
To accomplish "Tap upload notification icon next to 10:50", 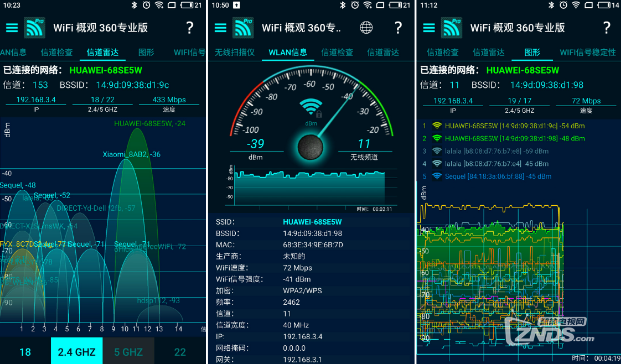I will [236, 5].
